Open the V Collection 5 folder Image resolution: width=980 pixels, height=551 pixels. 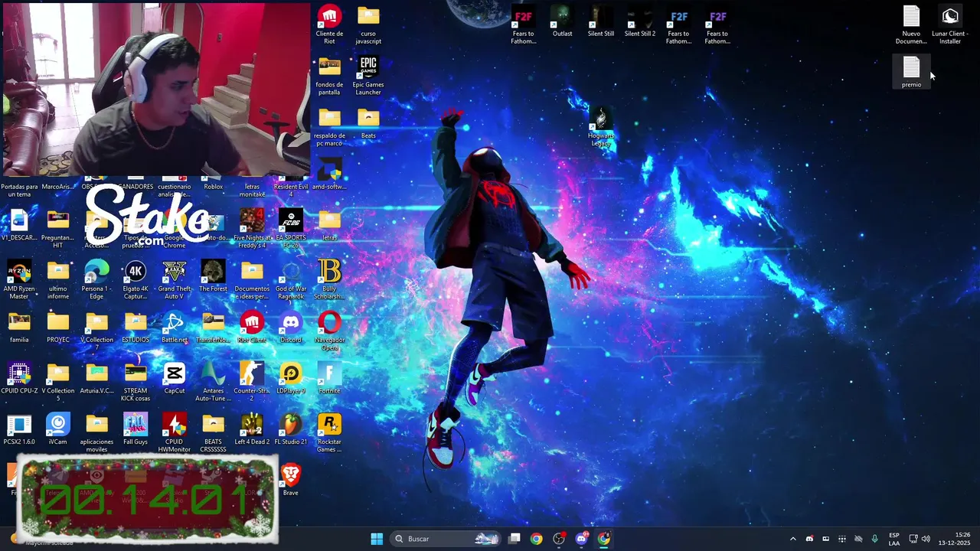(58, 383)
